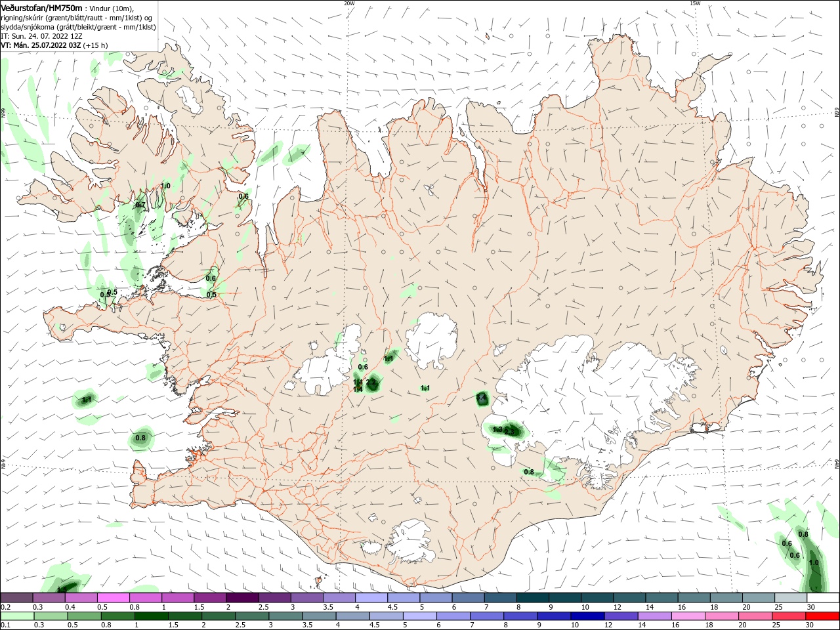This screenshot has height=630, width=840.
Task: Pick the top-row legend swatch between 3 and 3.5
Action: click(x=306, y=598)
